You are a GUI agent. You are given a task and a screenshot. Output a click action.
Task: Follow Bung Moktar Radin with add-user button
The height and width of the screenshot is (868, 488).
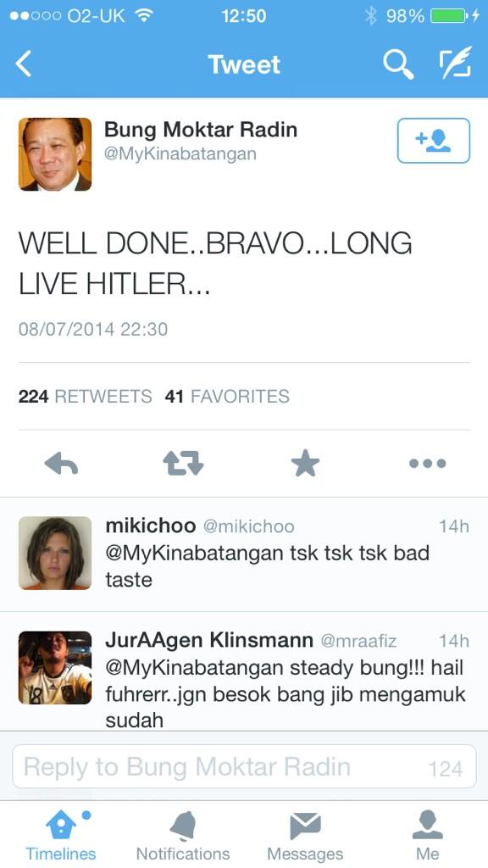tap(433, 141)
